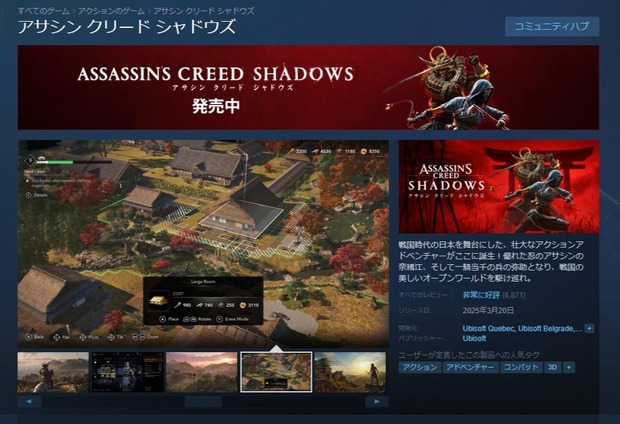
Task: Open the 非常に好評 reviews link
Action: pos(481,295)
